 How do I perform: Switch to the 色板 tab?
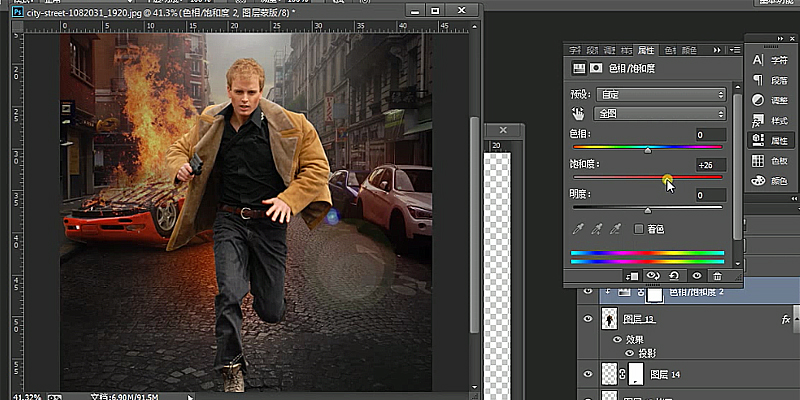670,50
